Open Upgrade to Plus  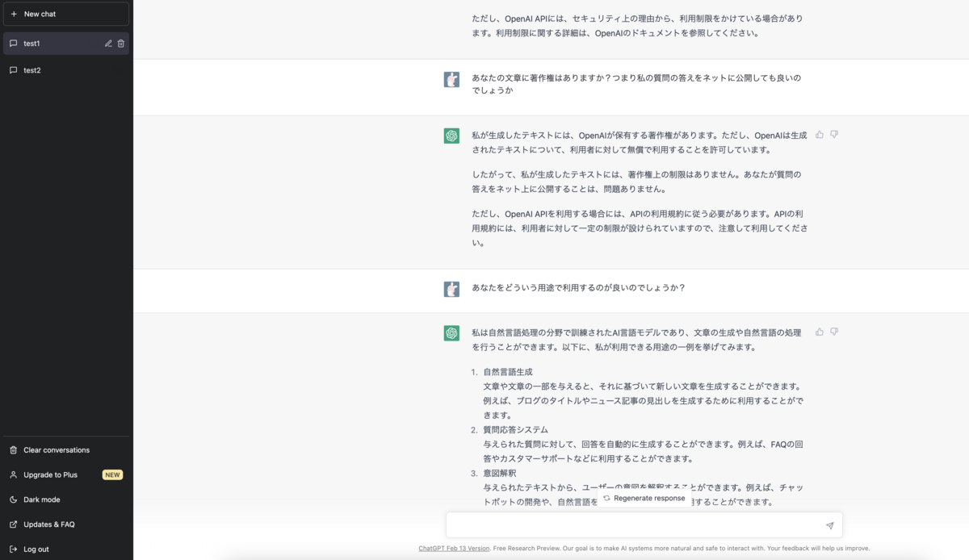[x=65, y=475]
